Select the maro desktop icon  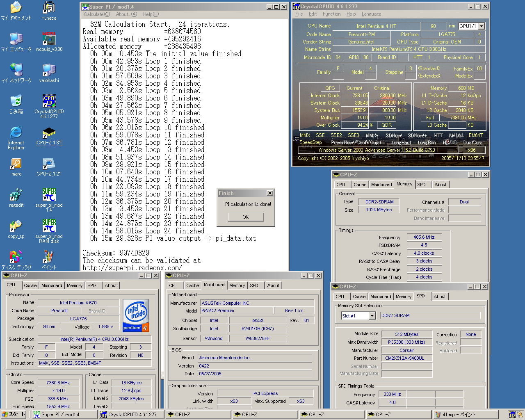(16, 167)
